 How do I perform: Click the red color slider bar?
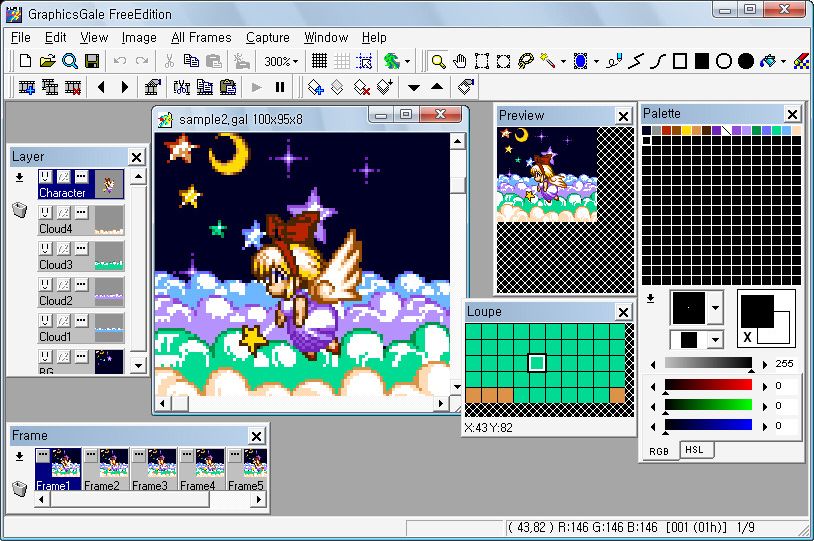click(x=708, y=385)
